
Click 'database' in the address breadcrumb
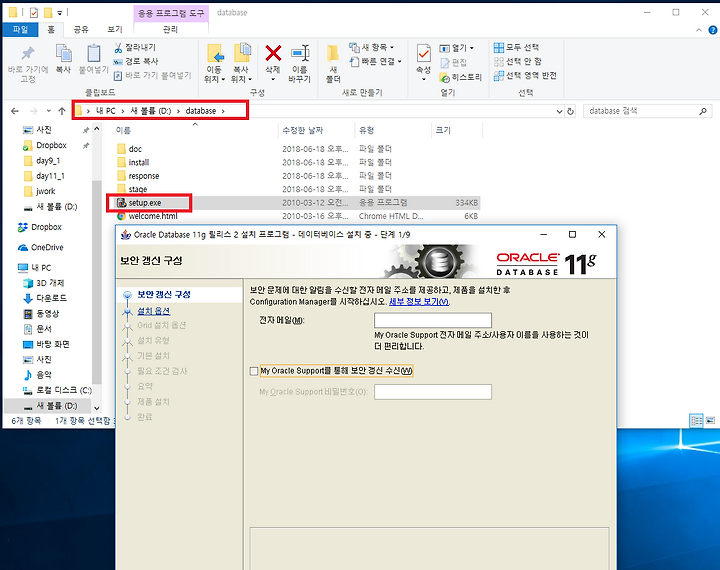pos(201,111)
